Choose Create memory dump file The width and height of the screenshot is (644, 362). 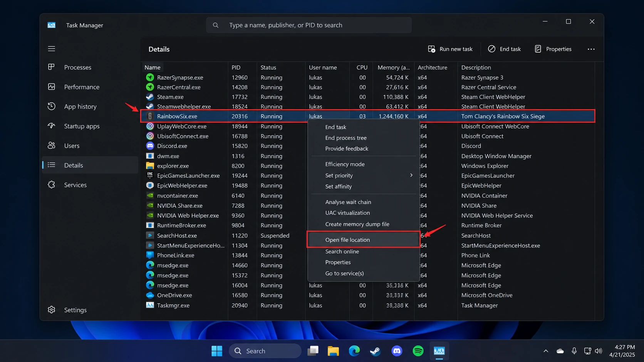click(364, 224)
